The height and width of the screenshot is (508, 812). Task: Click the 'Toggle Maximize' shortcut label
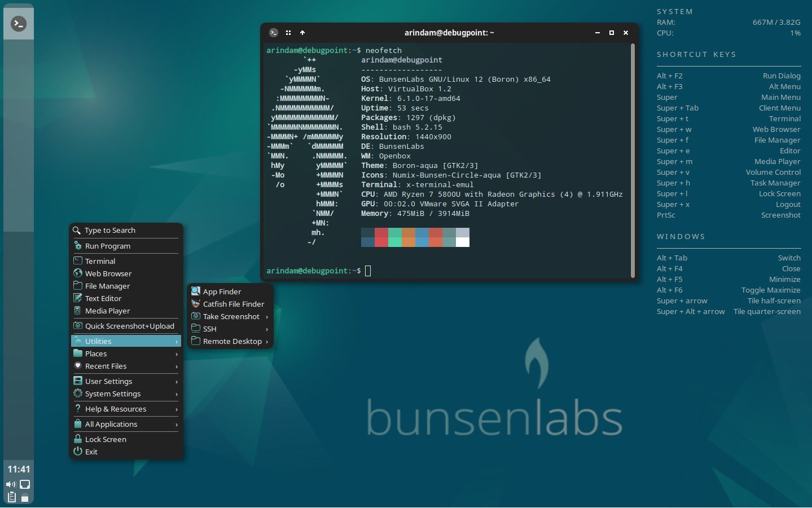click(x=771, y=290)
